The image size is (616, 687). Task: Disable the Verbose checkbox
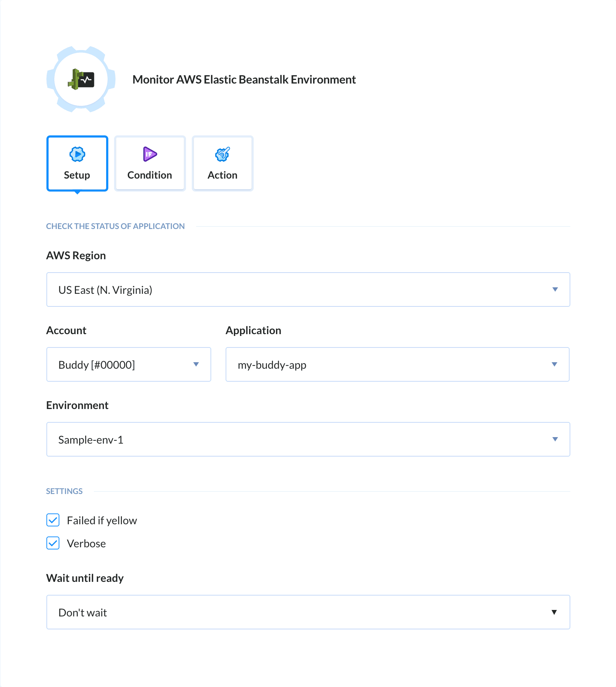click(x=53, y=543)
